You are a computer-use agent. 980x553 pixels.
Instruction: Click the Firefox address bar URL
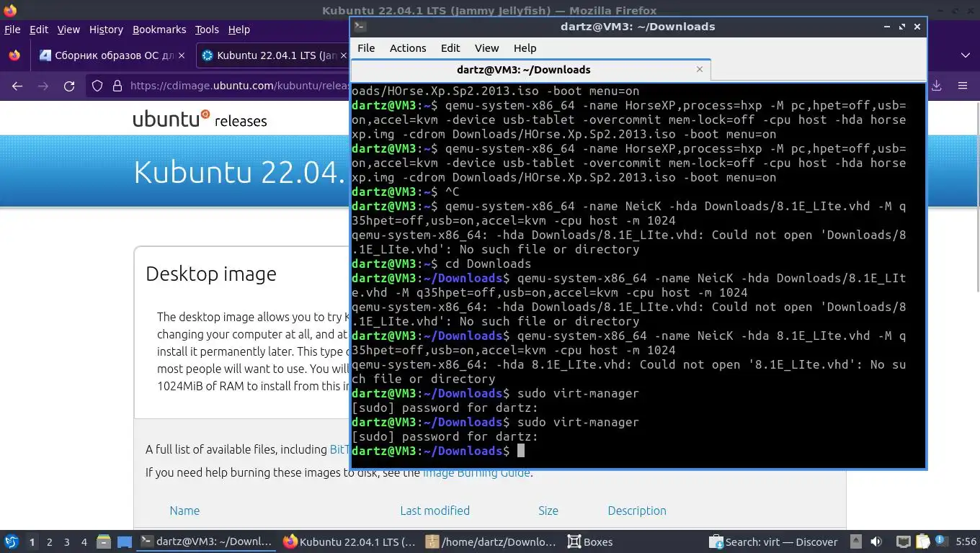239,86
